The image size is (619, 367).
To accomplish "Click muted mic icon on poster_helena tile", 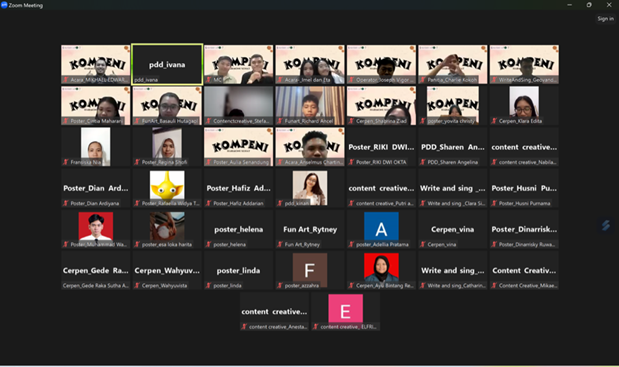I will (209, 244).
